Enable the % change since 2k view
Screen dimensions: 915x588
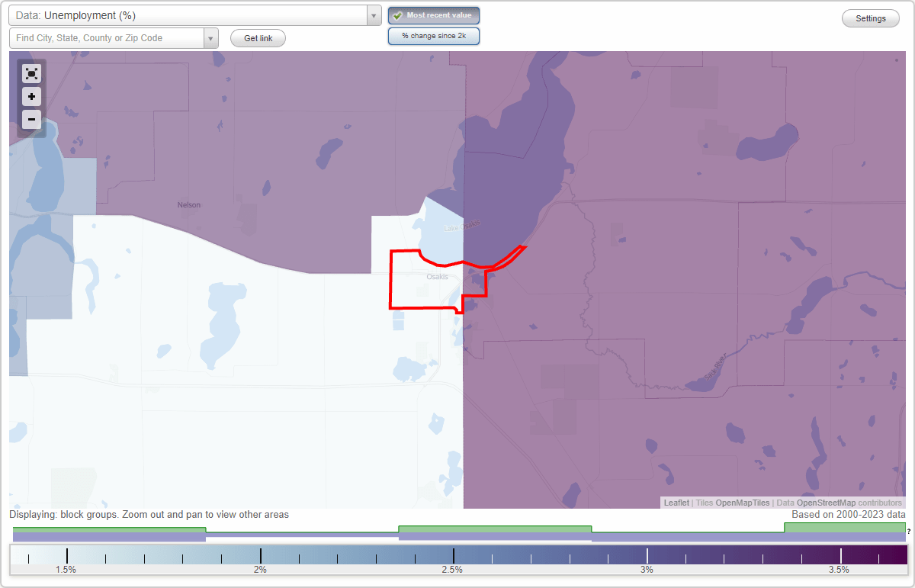tap(433, 36)
